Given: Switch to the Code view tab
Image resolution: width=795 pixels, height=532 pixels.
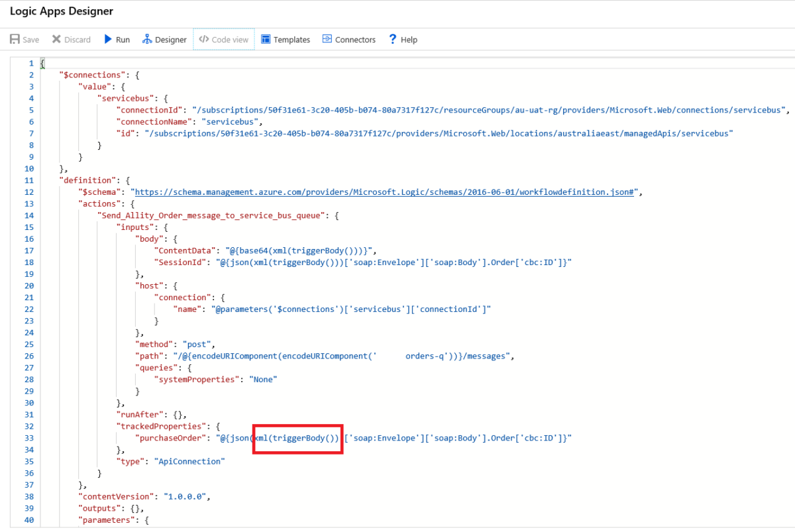Looking at the screenshot, I should 223,39.
